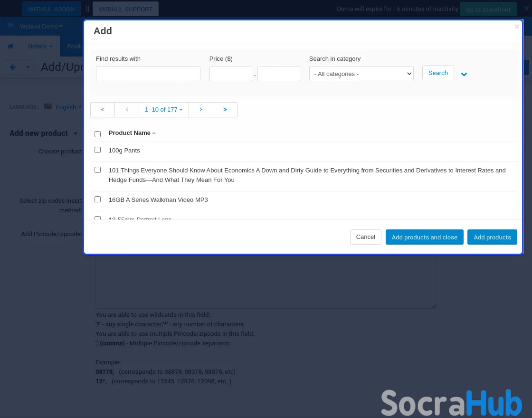
Task: Check the select-all products checkbox
Action: tap(98, 134)
